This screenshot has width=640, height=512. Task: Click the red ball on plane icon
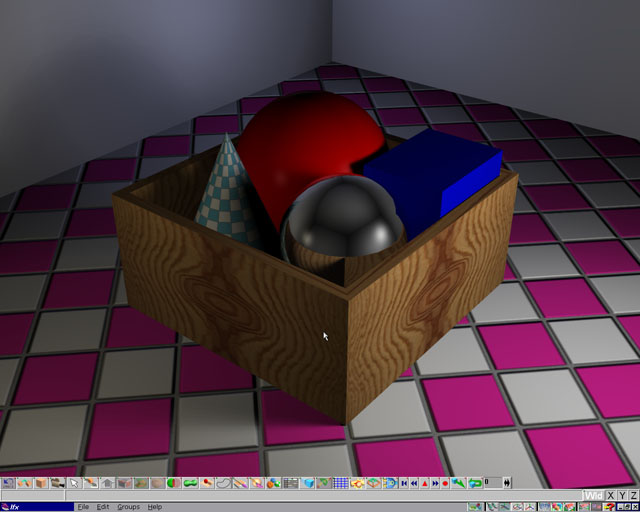[207, 483]
